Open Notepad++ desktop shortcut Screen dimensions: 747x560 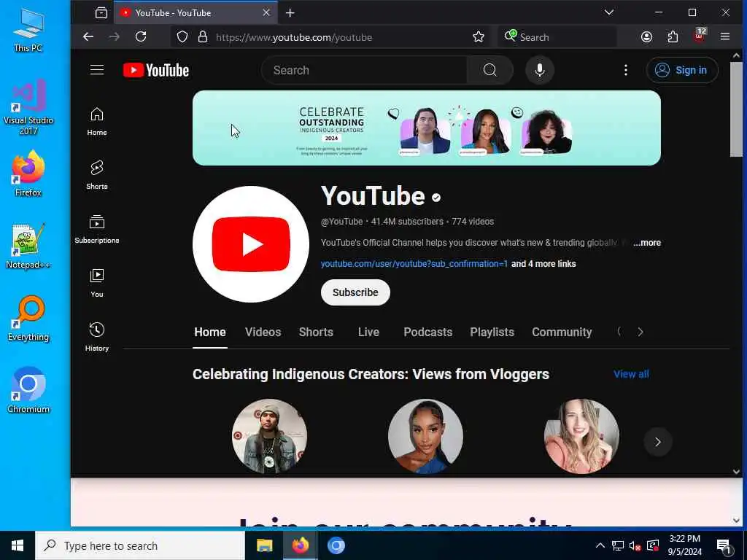tap(28, 246)
